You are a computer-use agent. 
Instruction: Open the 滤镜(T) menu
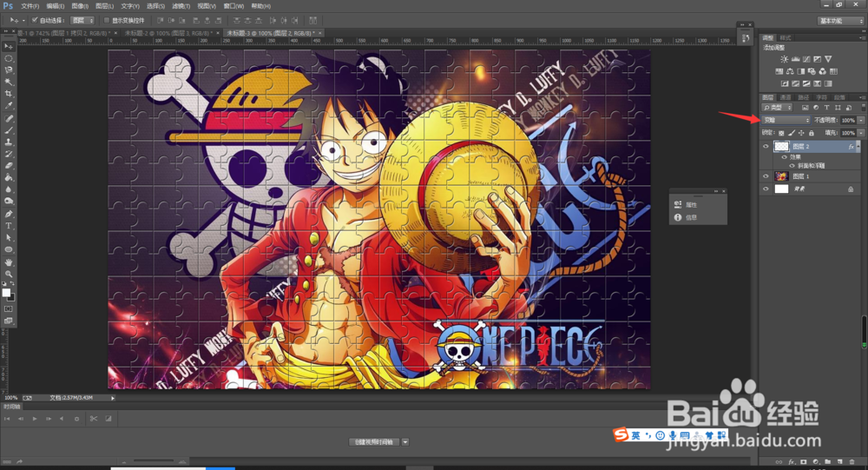point(181,6)
